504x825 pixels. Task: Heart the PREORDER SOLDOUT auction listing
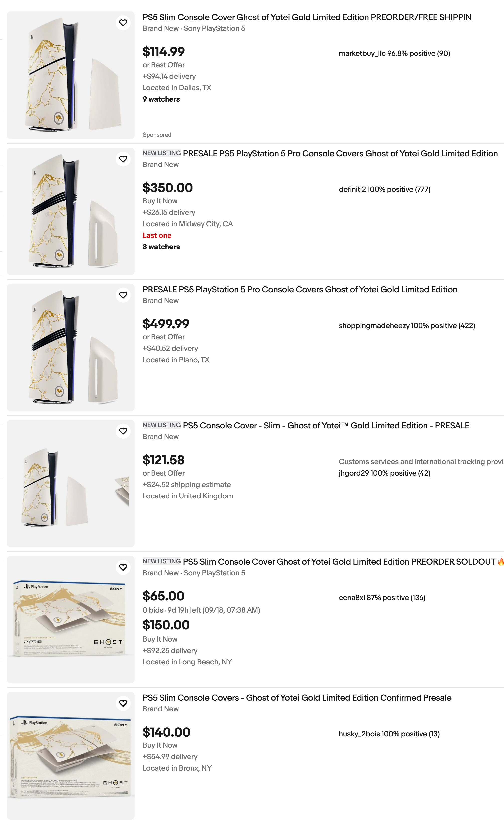tap(123, 567)
